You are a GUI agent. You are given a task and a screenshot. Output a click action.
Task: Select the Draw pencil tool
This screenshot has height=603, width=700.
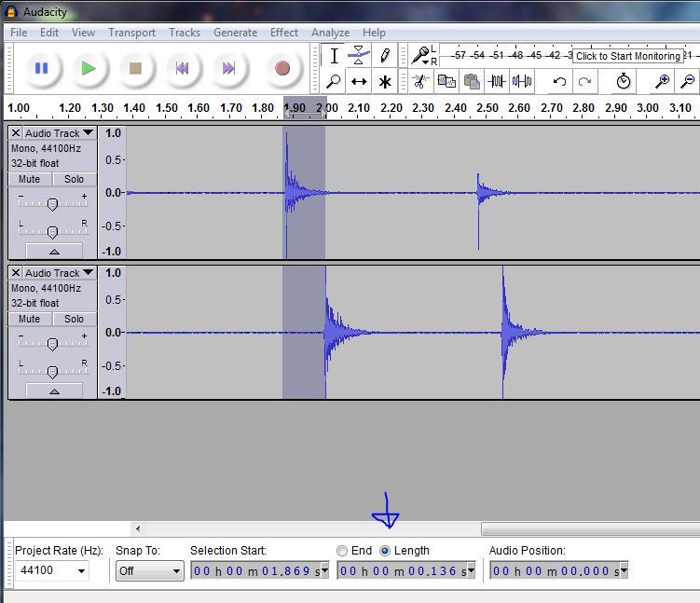pos(385,55)
